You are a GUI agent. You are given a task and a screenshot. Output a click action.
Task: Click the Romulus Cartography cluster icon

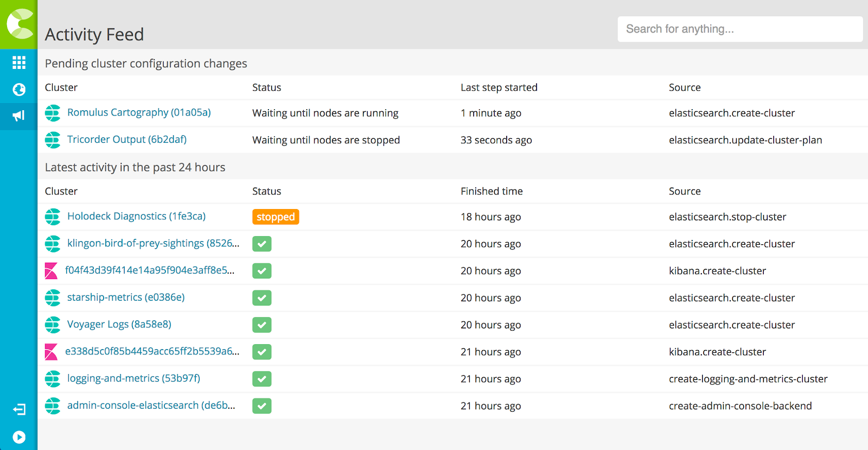coord(53,113)
